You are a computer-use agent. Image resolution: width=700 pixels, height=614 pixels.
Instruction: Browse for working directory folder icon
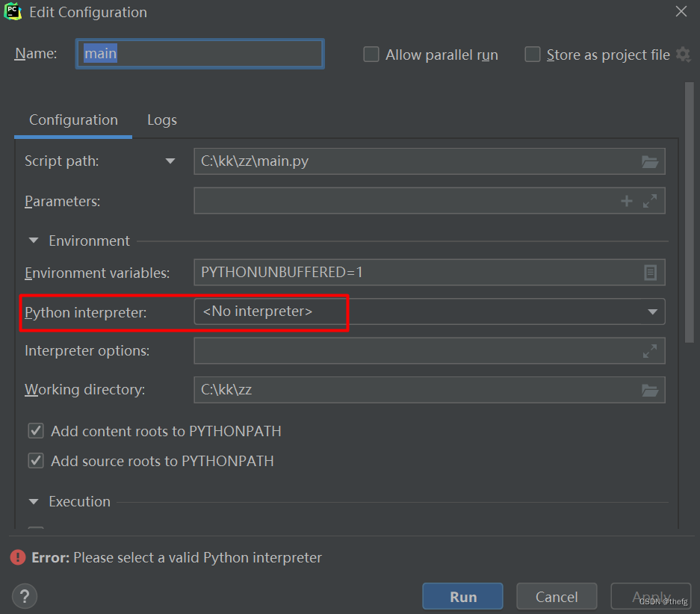point(649,391)
